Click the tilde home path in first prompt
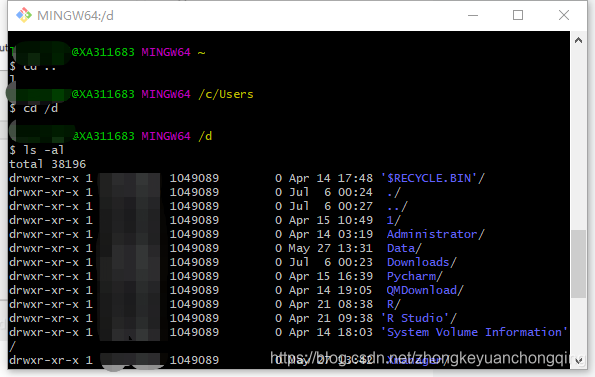 pos(201,53)
